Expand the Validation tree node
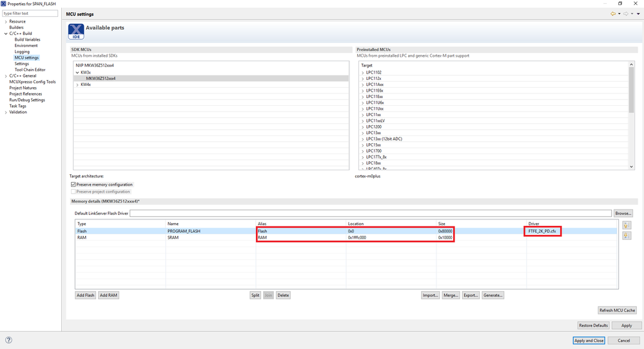The image size is (644, 349). [x=6, y=112]
